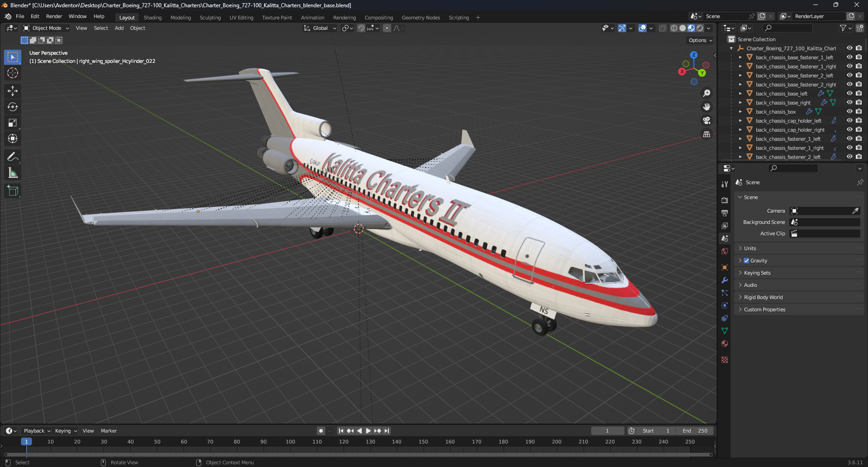This screenshot has height=467, width=868.
Task: Open the Texture properties tab
Action: (x=725, y=360)
